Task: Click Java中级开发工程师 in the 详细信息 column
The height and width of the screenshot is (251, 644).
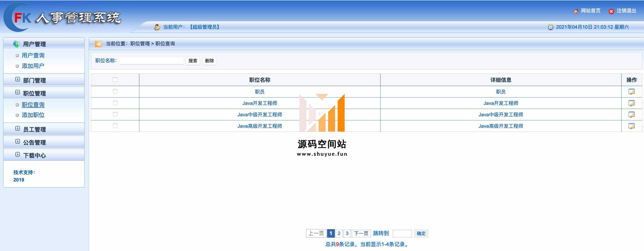Action: [x=501, y=115]
